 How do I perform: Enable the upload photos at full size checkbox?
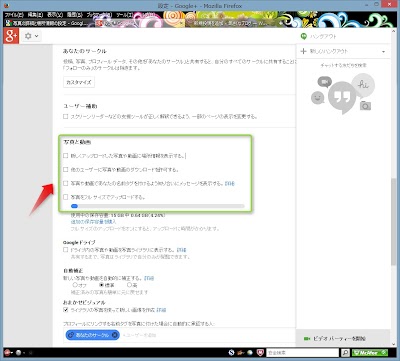(x=65, y=197)
